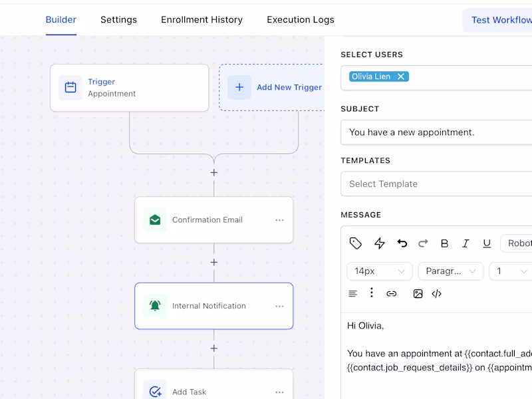Add a step after Internal Notification using the plus
532x399 pixels.
tap(213, 348)
